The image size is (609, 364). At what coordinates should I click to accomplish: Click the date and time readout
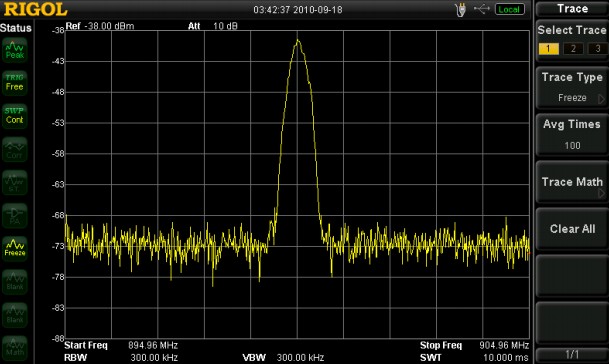[x=298, y=10]
